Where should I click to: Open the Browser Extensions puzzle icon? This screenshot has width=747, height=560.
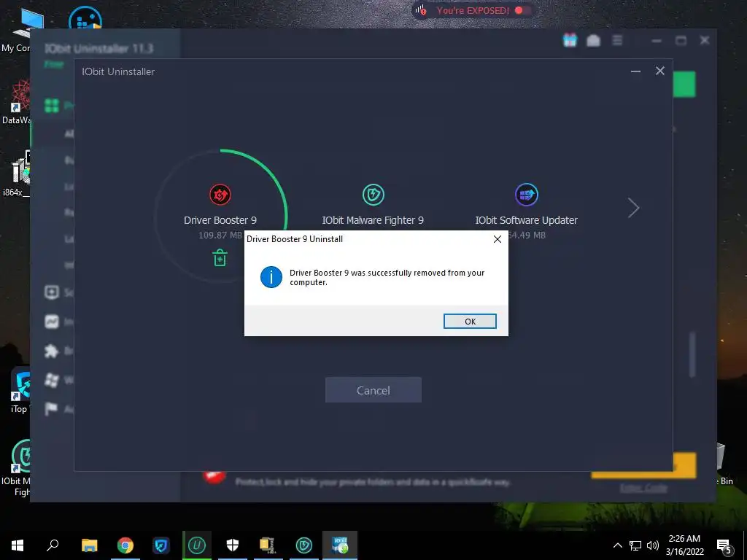pyautogui.click(x=52, y=351)
